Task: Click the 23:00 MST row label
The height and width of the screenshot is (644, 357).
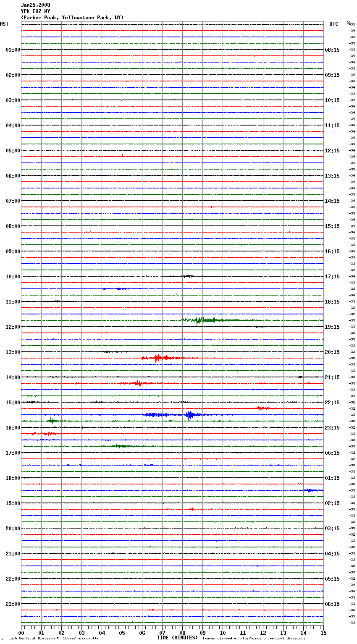Action: tap(13, 604)
